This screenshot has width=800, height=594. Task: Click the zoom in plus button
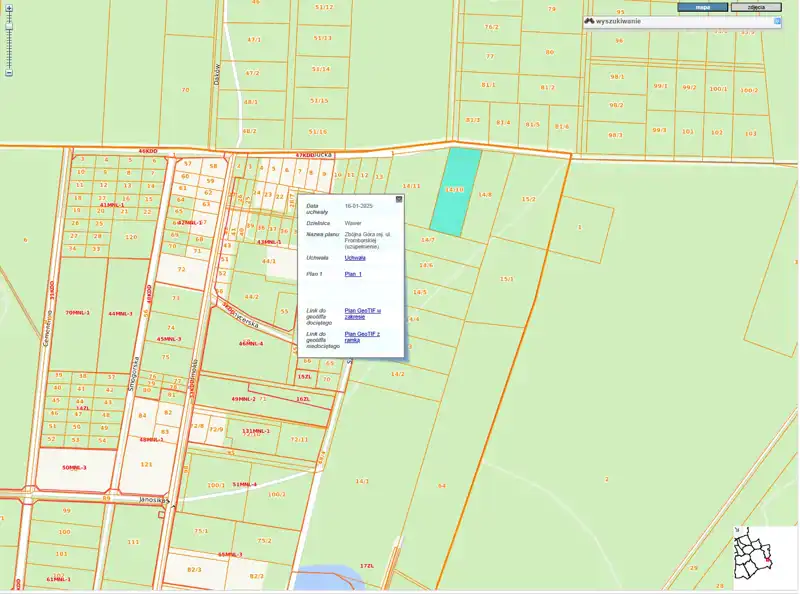tap(9, 8)
